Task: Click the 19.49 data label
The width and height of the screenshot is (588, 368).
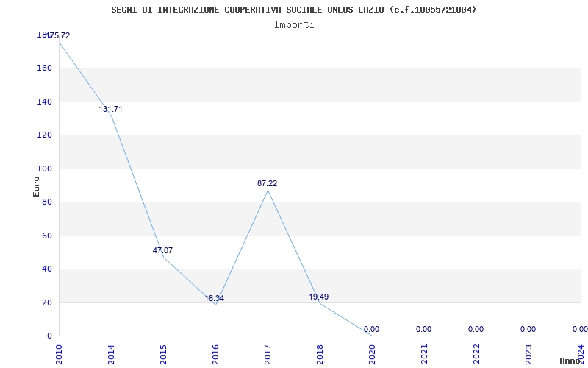Action: (319, 297)
